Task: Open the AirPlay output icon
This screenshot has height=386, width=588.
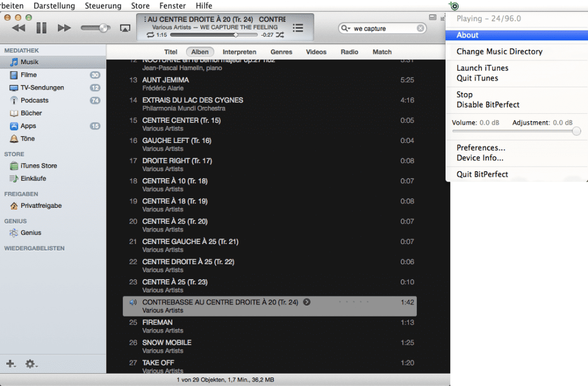Action: (x=125, y=28)
